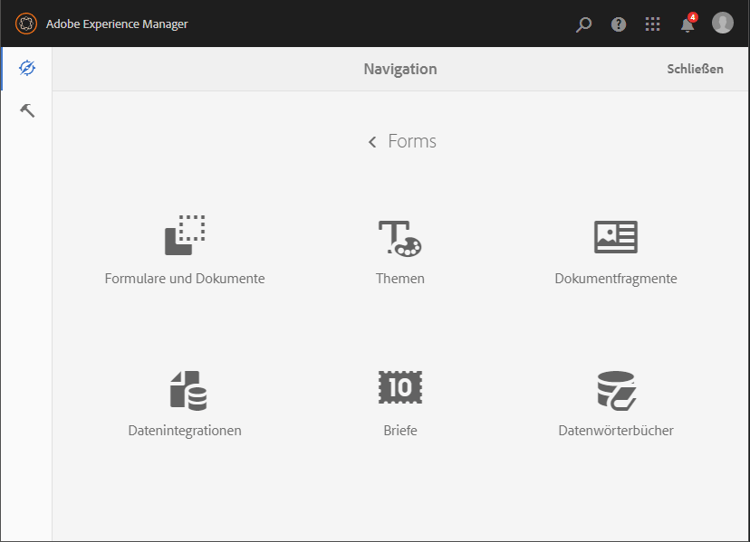Select the Navigation compass icon in the sidebar
This screenshot has width=750, height=542.
click(27, 68)
